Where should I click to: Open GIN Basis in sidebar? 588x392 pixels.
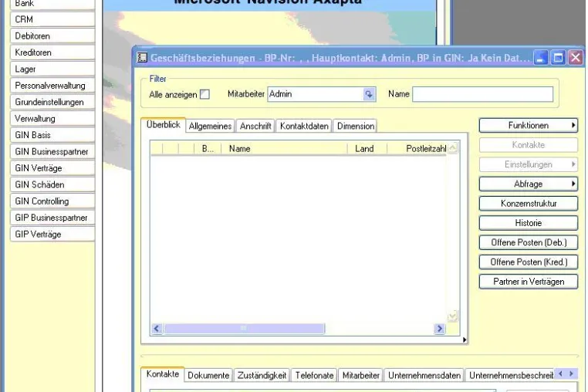[x=52, y=135]
